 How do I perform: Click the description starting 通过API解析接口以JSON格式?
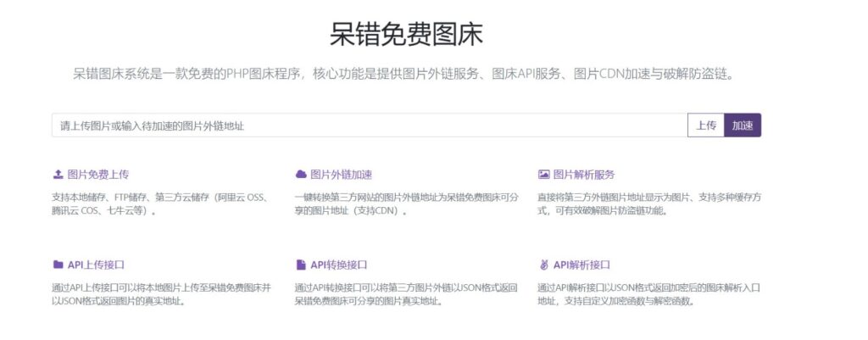649,294
